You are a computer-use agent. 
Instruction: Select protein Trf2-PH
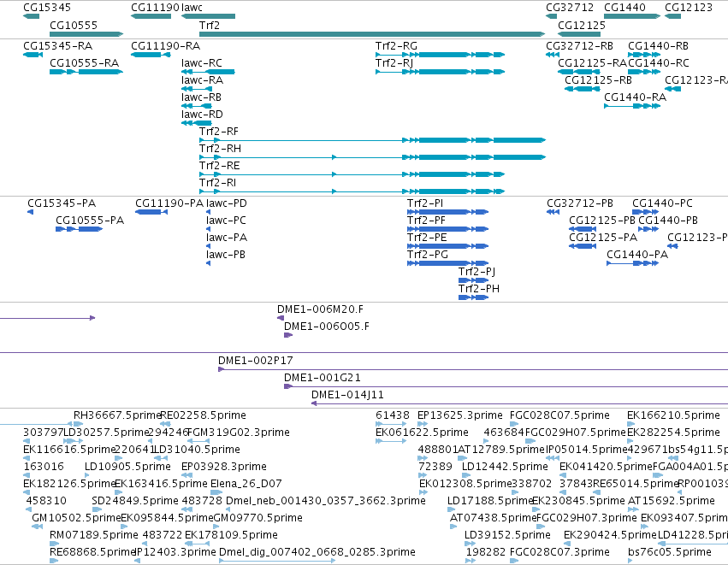coord(473,297)
